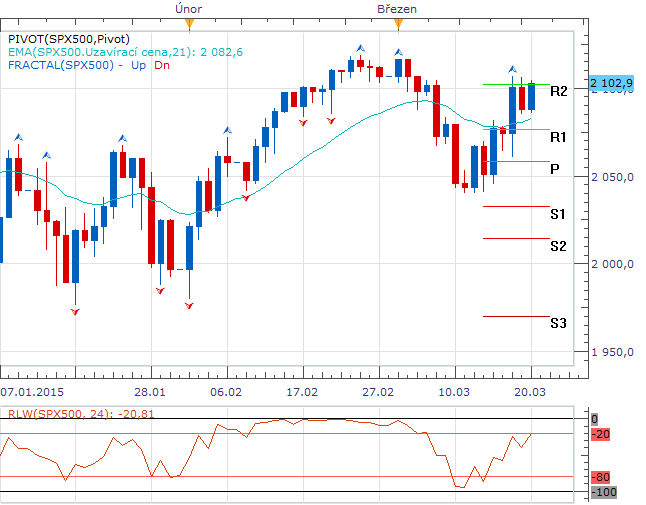
Task: Click the 20.03 date axis label
Action: coord(530,392)
